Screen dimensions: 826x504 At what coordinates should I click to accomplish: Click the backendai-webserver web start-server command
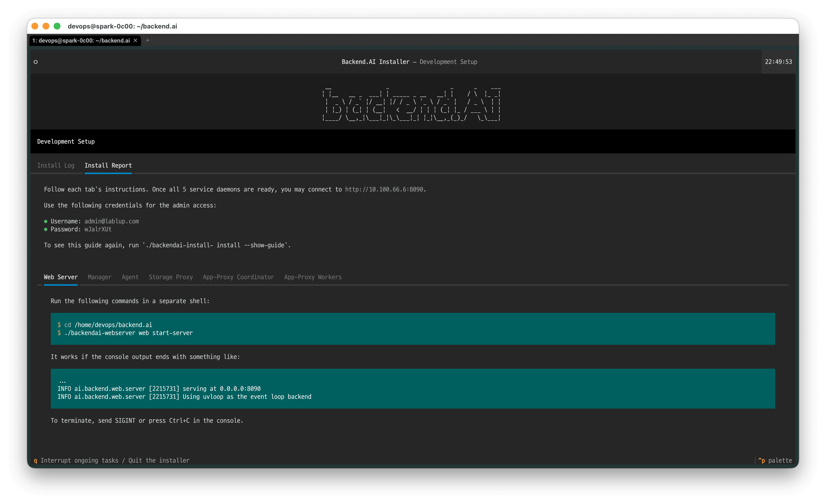point(125,333)
